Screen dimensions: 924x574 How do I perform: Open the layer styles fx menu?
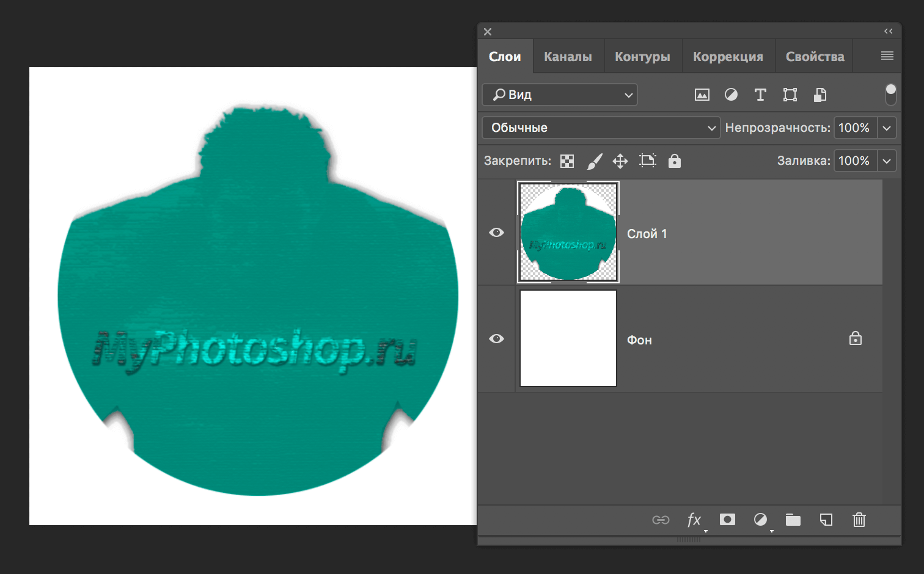pyautogui.click(x=694, y=520)
